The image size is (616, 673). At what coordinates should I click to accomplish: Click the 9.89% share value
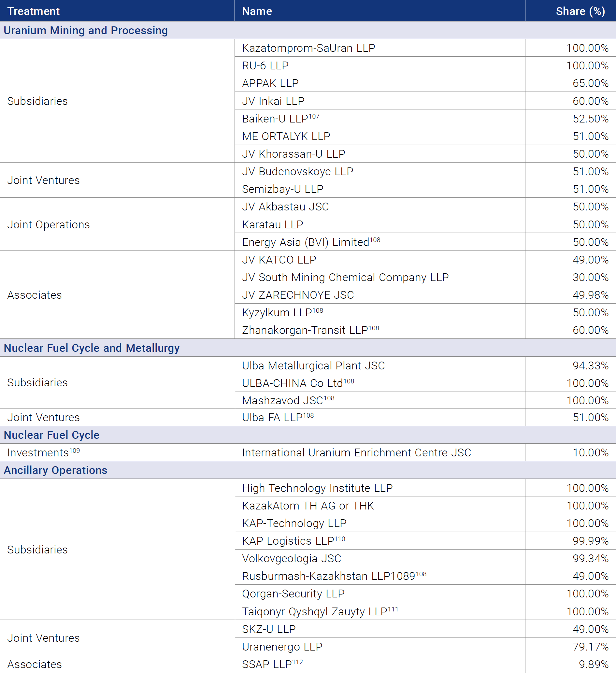coord(594,664)
